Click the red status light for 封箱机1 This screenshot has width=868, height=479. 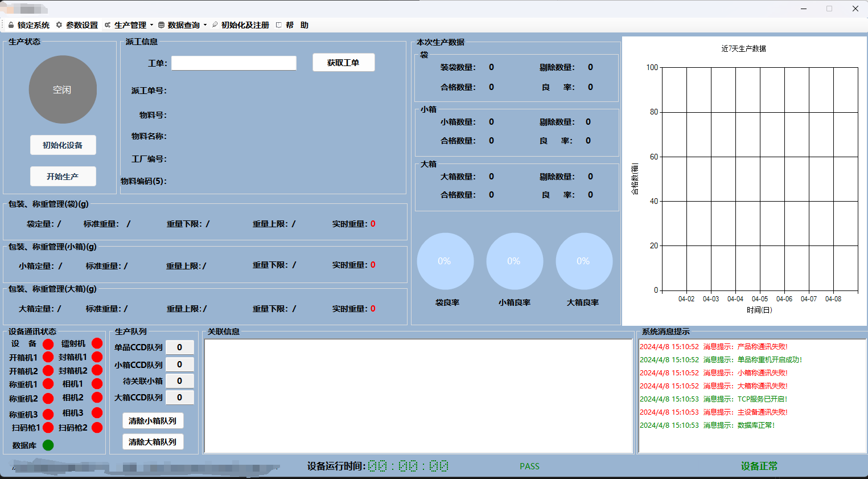[x=97, y=357]
